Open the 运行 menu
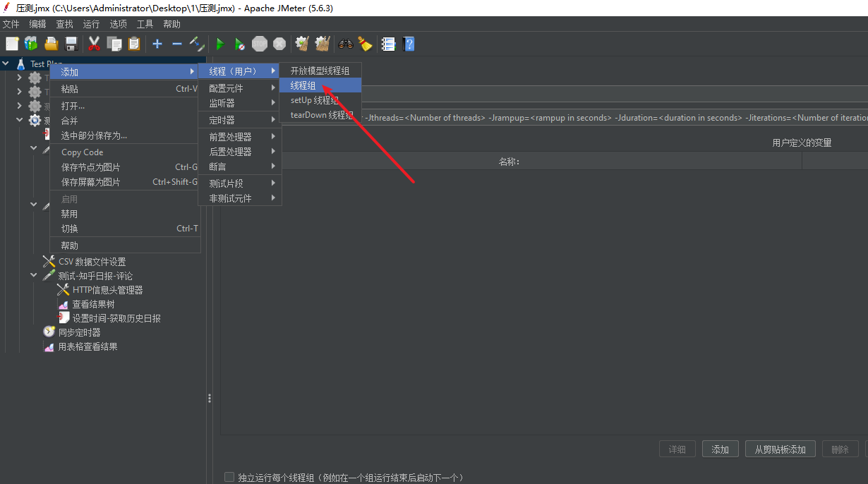Screen dimensions: 868x484 91,24
